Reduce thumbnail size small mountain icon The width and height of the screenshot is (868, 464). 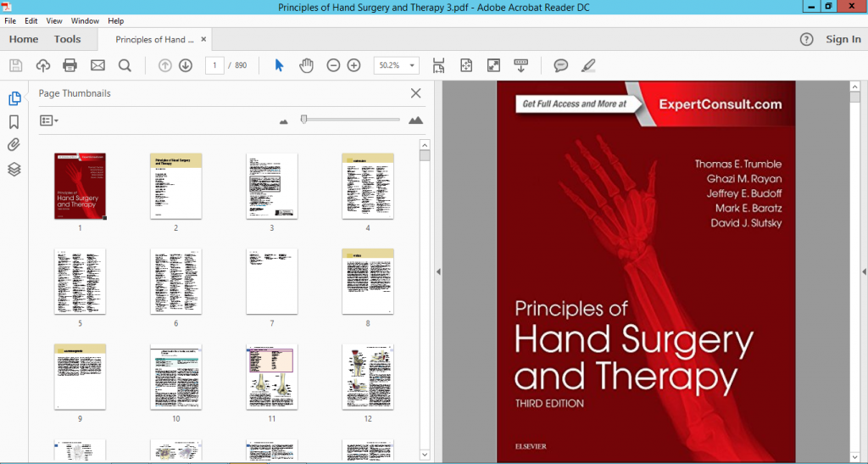(284, 121)
